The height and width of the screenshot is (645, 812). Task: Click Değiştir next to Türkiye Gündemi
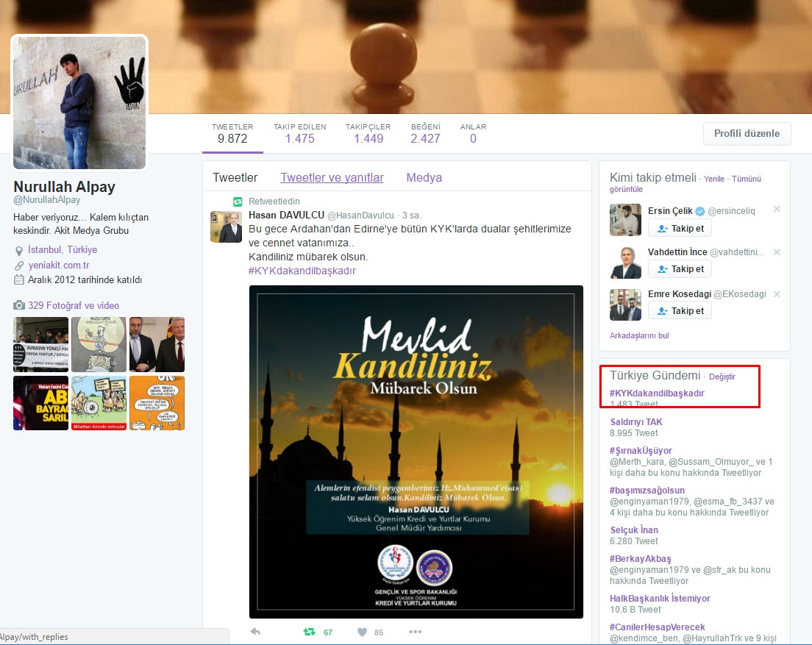click(x=722, y=377)
